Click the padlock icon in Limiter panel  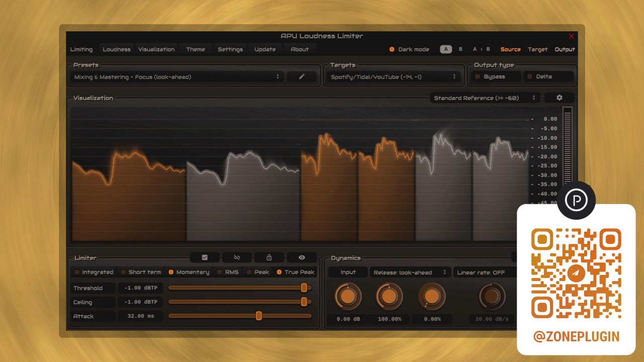pos(269,257)
